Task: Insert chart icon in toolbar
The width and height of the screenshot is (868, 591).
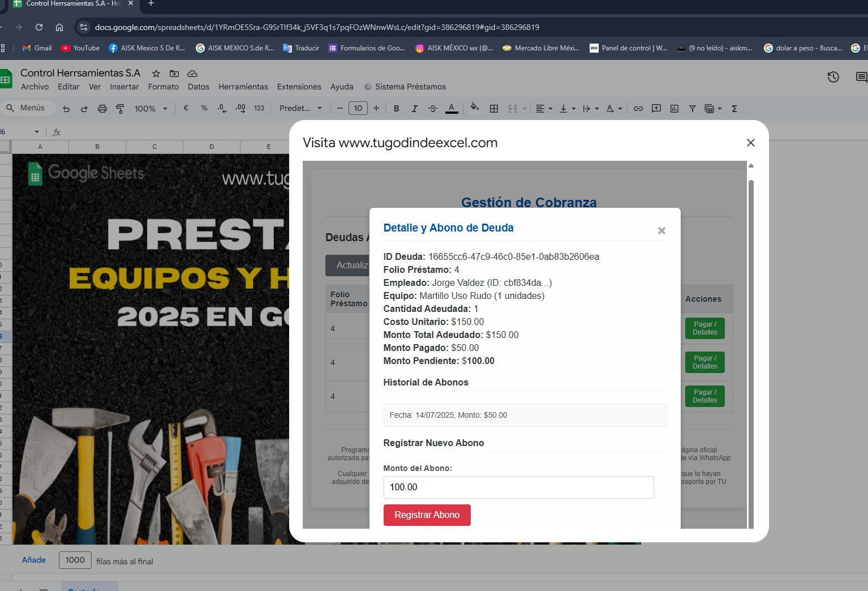Action: (x=674, y=109)
